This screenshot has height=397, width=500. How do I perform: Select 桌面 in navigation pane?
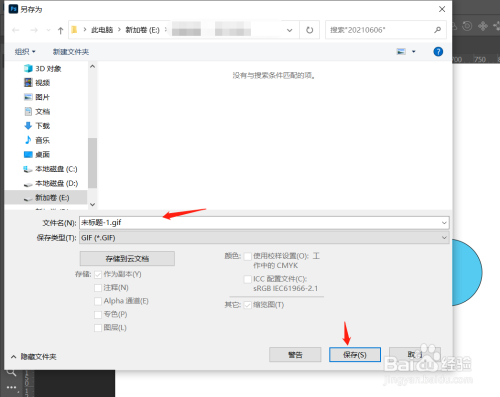click(x=37, y=154)
